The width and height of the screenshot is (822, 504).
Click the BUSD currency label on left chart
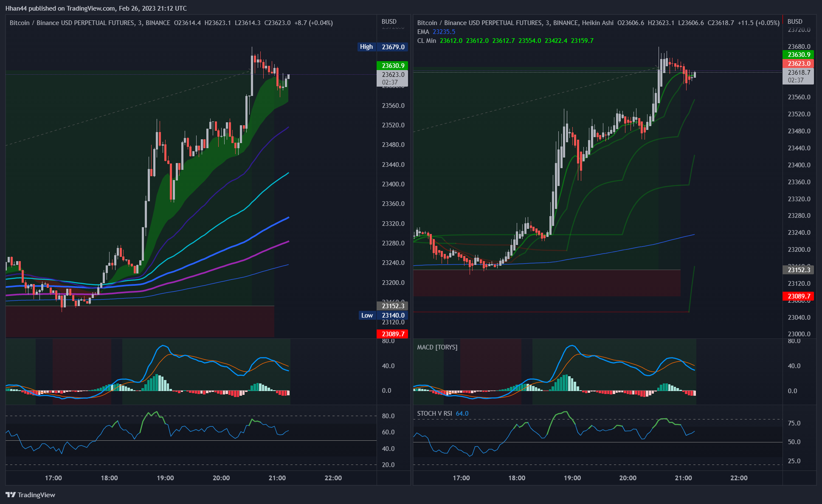[389, 22]
